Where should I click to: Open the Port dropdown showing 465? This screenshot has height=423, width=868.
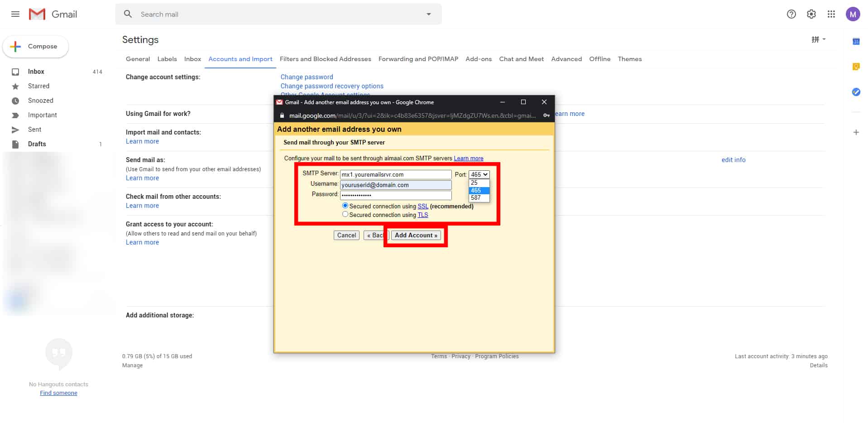479,174
